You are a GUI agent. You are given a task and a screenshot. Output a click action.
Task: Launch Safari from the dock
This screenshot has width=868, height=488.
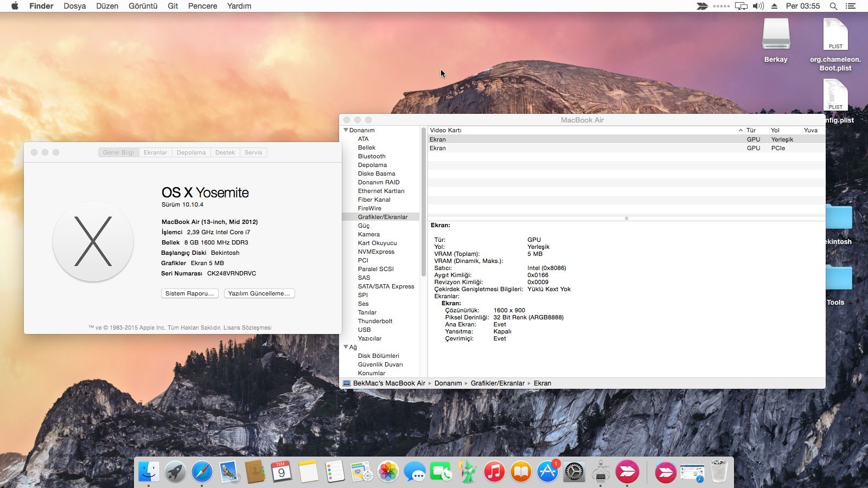click(x=202, y=472)
